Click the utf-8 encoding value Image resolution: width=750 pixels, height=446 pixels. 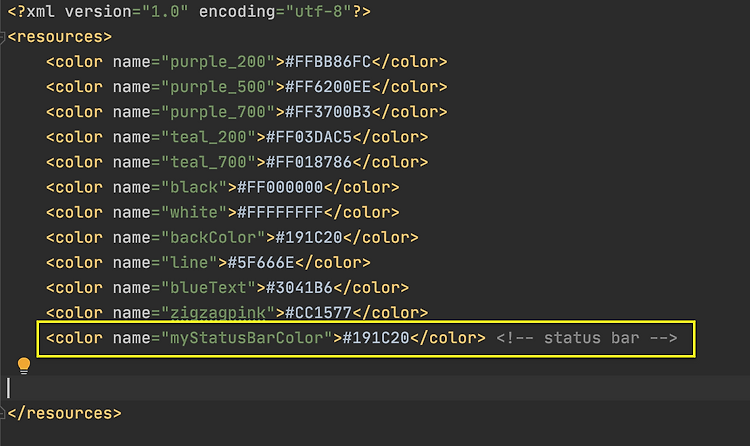click(x=318, y=11)
